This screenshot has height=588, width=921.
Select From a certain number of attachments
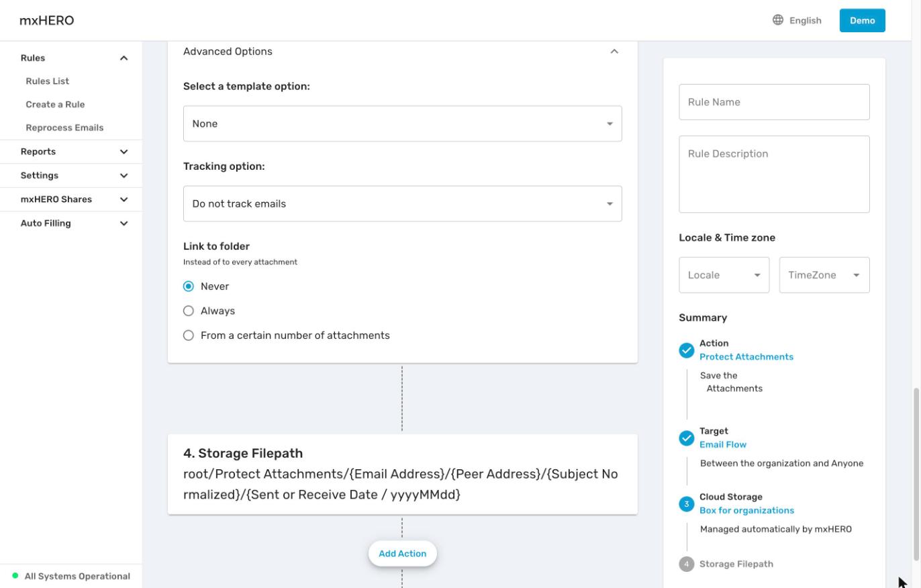coord(189,336)
